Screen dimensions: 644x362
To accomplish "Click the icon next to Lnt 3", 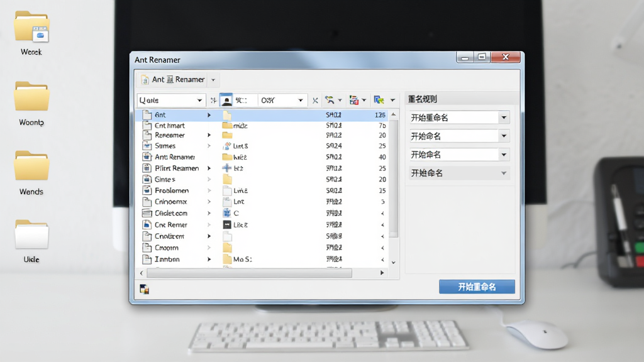I will 226,146.
